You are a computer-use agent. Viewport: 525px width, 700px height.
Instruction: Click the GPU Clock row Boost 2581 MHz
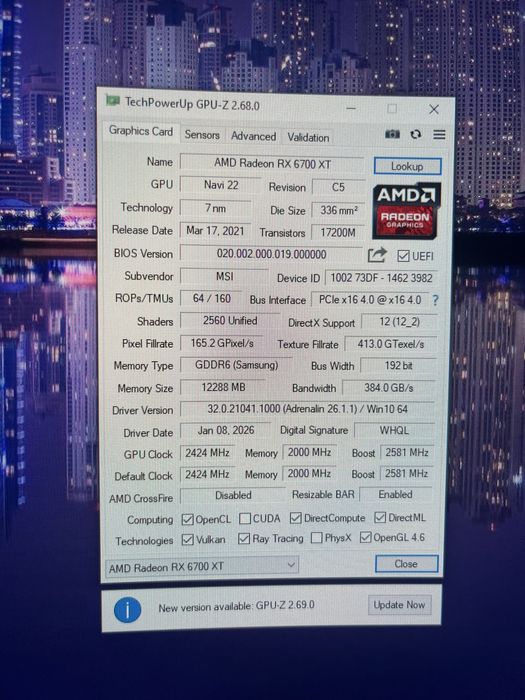click(x=406, y=452)
